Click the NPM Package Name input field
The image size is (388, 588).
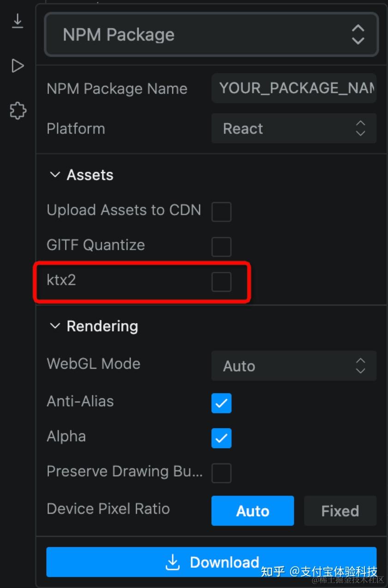click(x=294, y=88)
